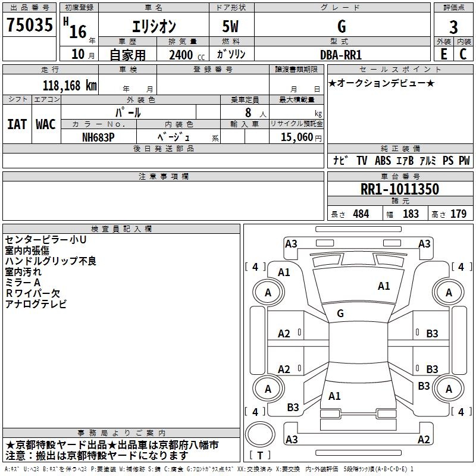Image resolution: width=476 pixels, height=476 pixels.
Task: Click the G mark on the windshield diagram
Action: click(x=340, y=314)
